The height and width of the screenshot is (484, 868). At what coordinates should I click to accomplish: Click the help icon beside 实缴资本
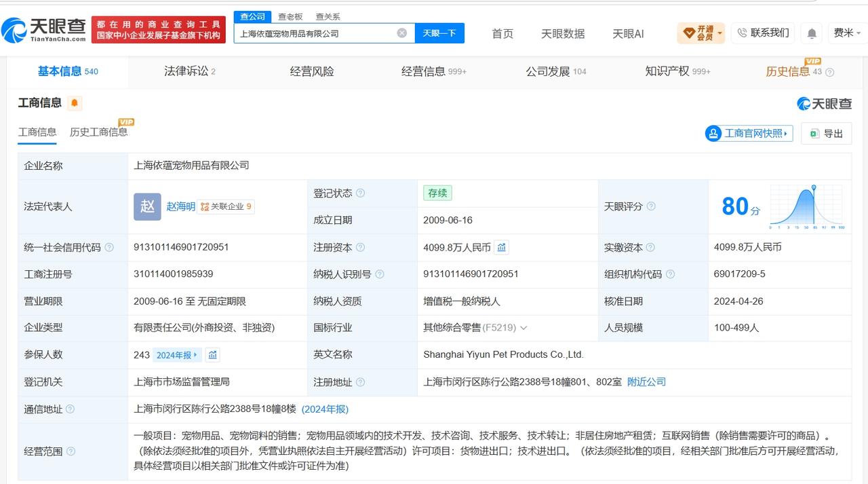[650, 248]
